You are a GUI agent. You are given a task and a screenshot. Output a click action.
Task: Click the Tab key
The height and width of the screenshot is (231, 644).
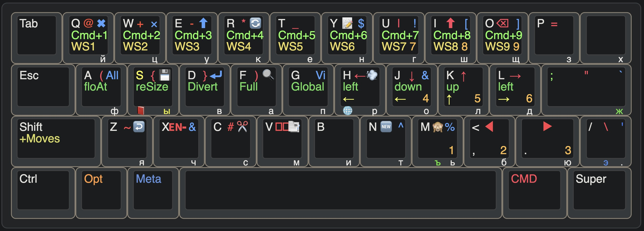click(x=37, y=38)
